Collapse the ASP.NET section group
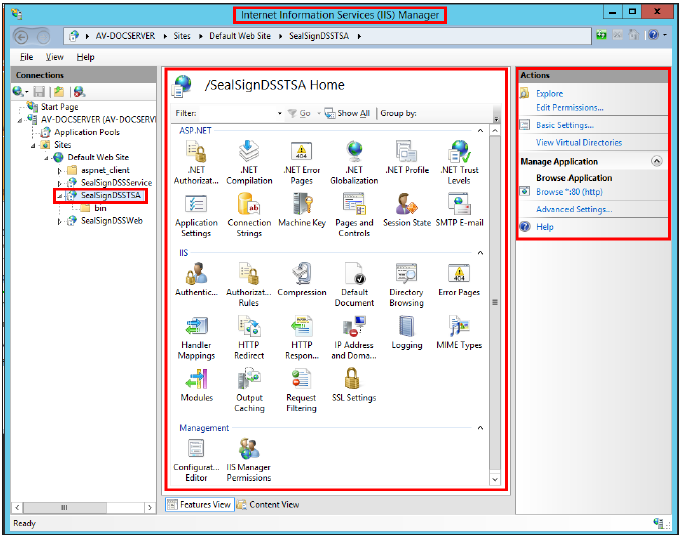This screenshot has width=681, height=537. point(480,131)
